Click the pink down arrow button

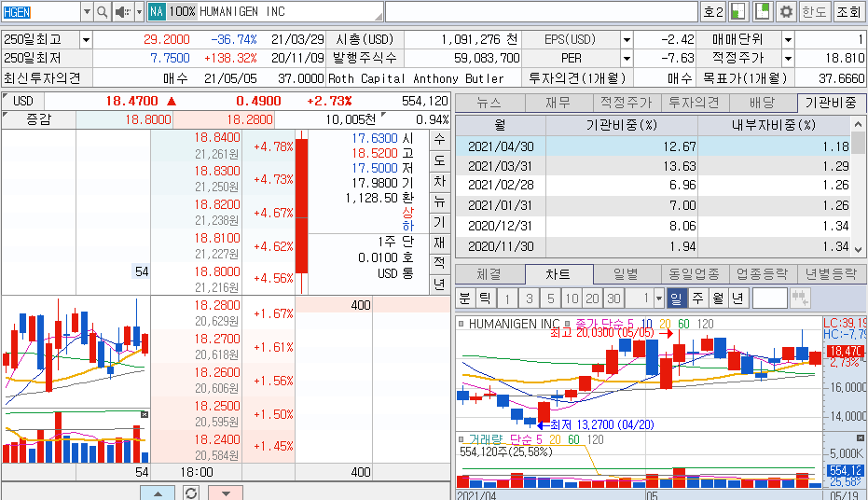[226, 493]
